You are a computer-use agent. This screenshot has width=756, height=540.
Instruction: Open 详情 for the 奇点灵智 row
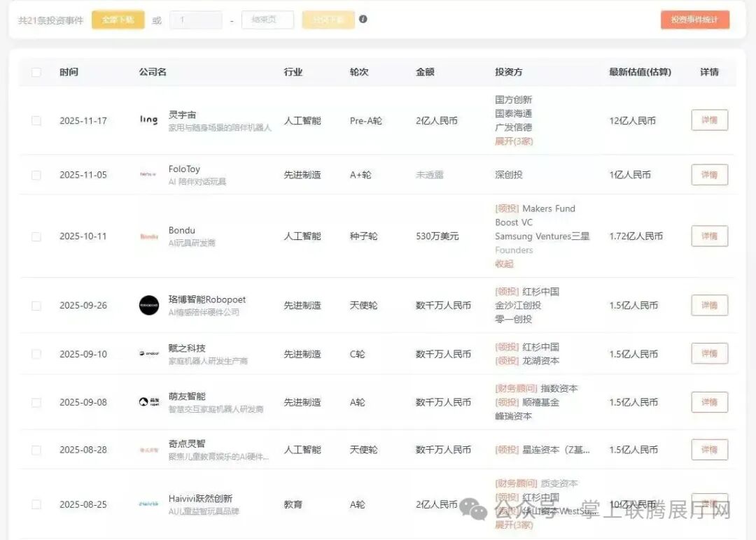[x=709, y=450]
